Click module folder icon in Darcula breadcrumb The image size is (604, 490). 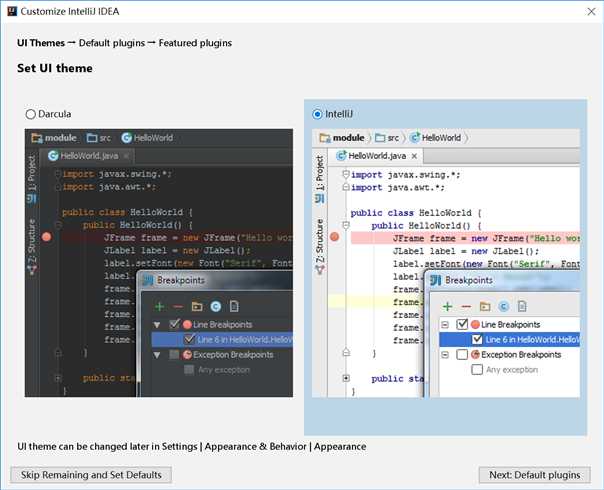click(x=37, y=138)
